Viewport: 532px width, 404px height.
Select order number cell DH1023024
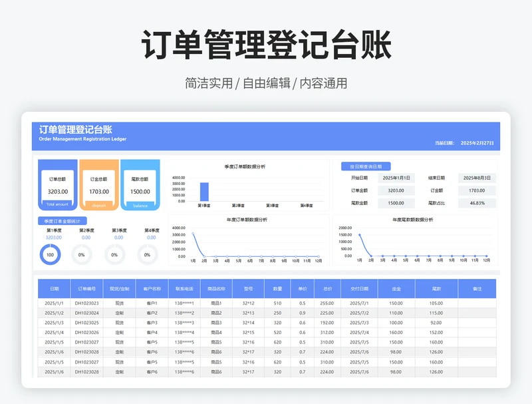click(x=86, y=313)
